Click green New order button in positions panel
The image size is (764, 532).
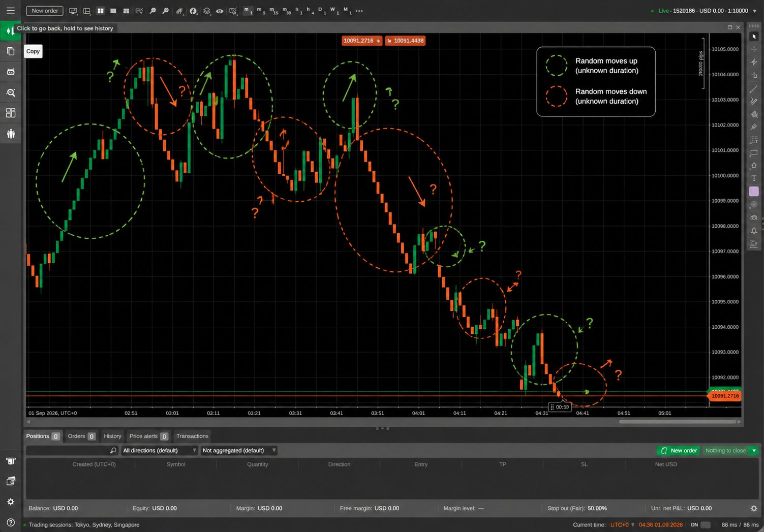(x=679, y=451)
